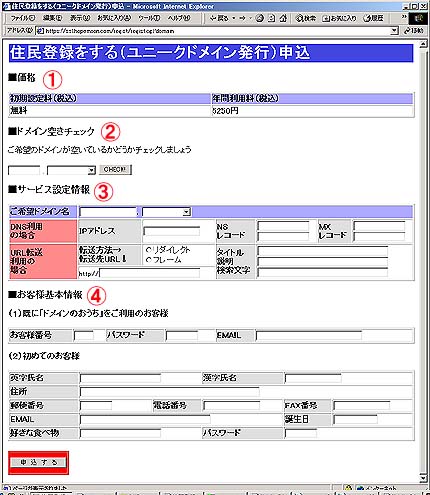
Task: Click the 好きな食べ物 input field
Action: (x=120, y=433)
